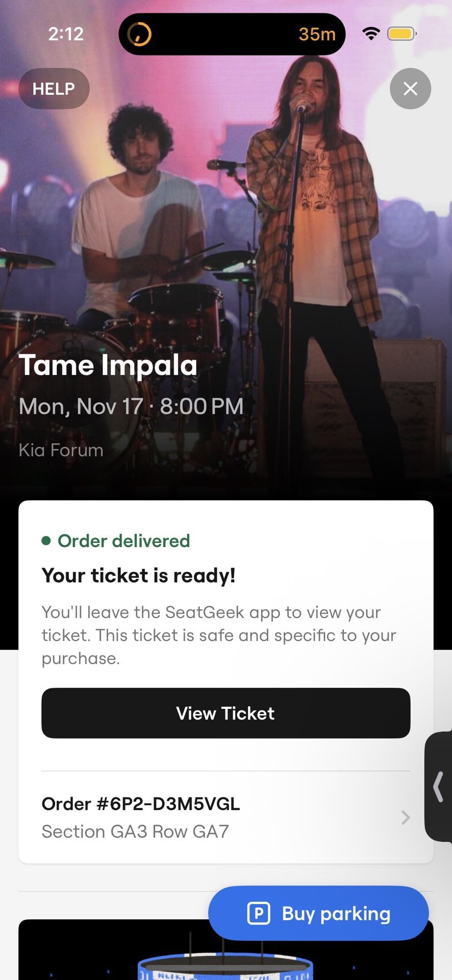Expand order #6P2-D3M5VGL details
This screenshot has height=980, width=452.
(x=140, y=803)
